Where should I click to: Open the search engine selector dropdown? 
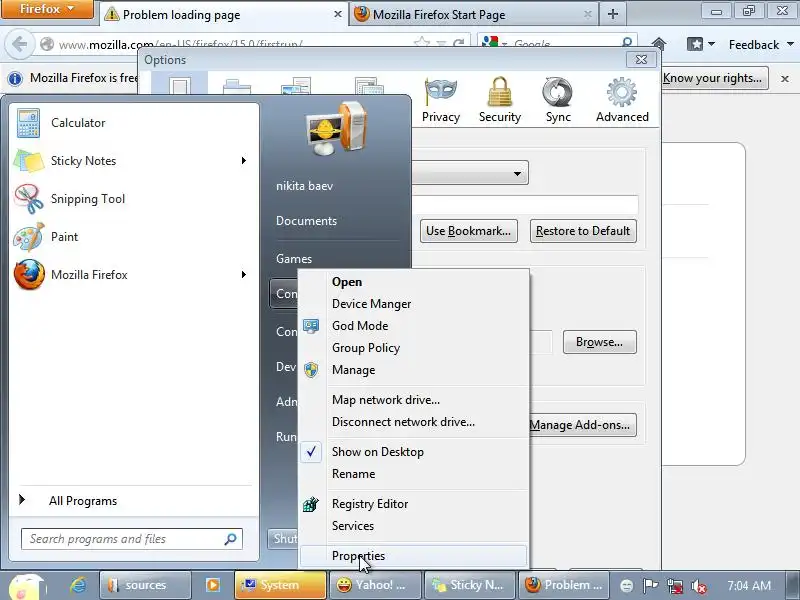tap(494, 44)
